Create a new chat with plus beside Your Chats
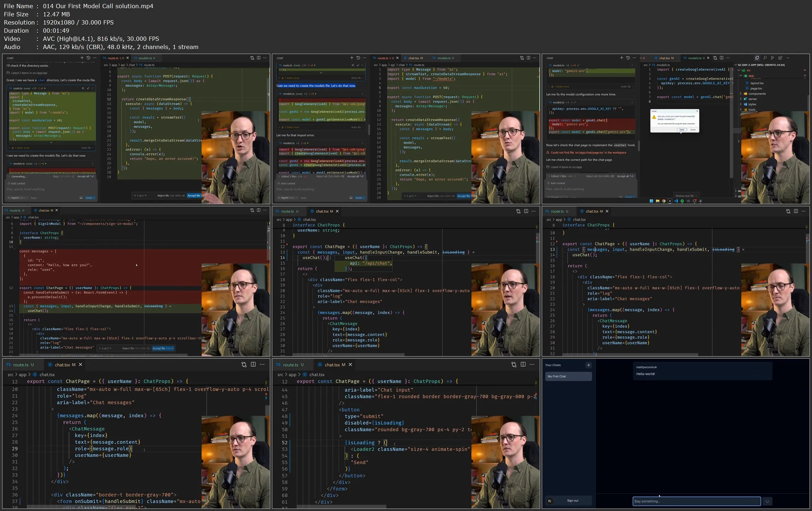This screenshot has height=511, width=812. [588, 365]
